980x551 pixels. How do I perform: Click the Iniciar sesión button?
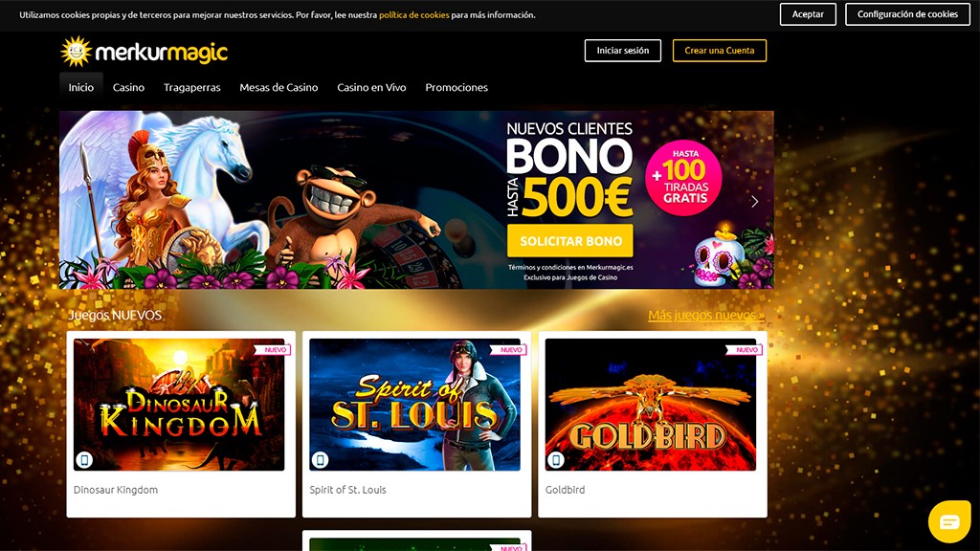coord(622,51)
